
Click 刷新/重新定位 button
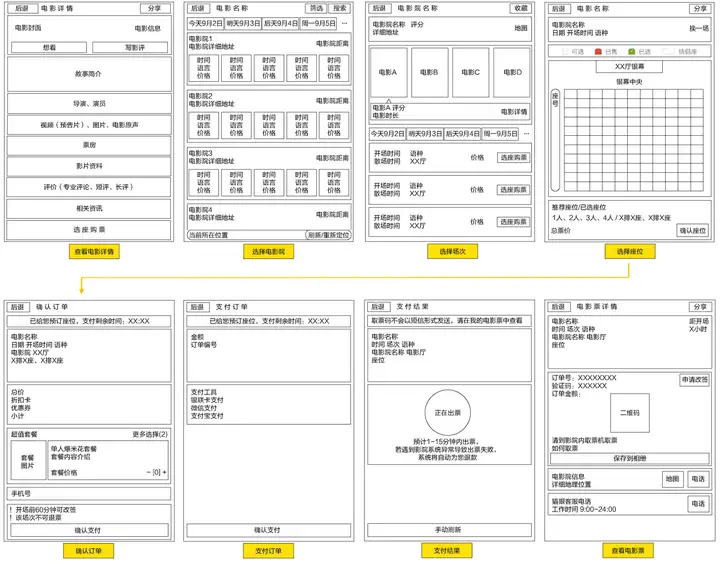(329, 235)
